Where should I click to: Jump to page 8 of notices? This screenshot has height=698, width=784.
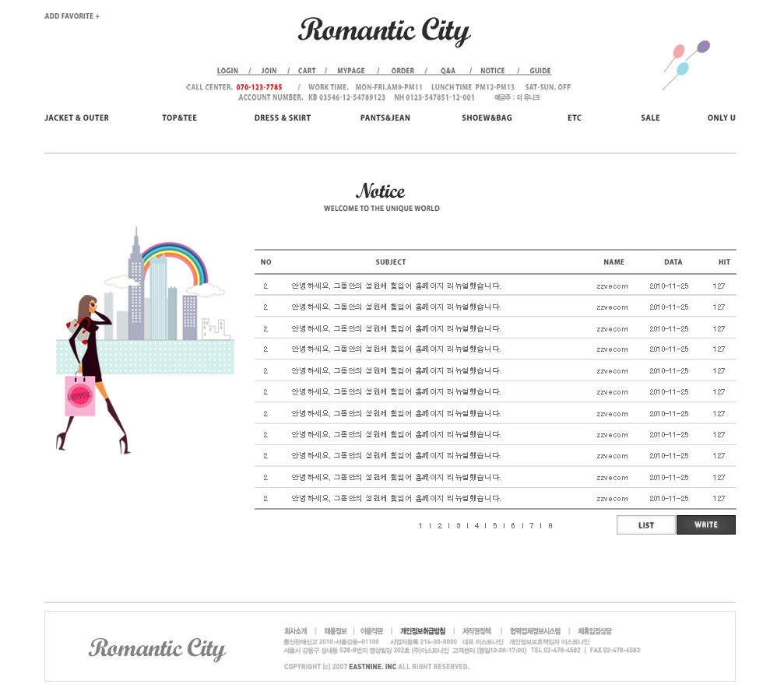(550, 526)
